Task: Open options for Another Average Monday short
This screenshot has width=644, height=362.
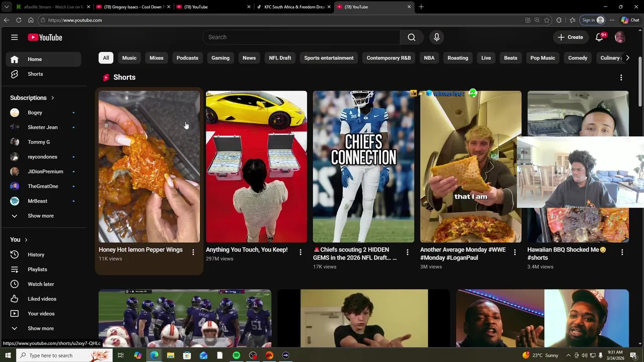Action: 515,252
